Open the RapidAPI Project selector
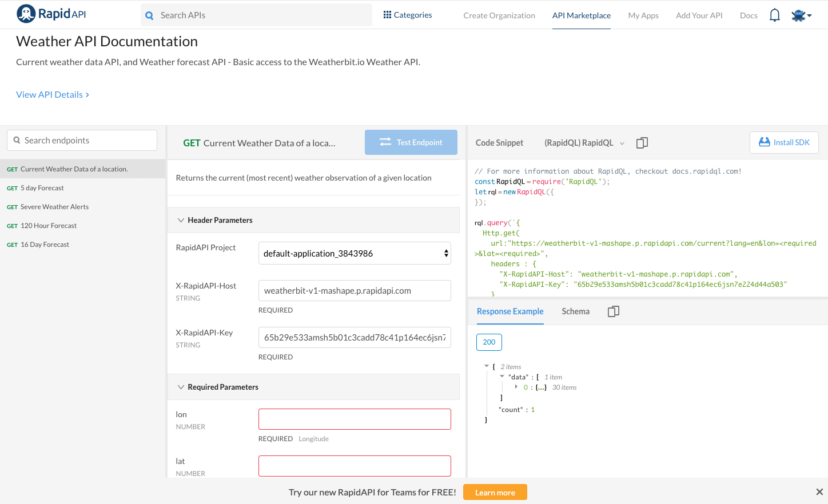This screenshot has width=828, height=504. pos(355,253)
